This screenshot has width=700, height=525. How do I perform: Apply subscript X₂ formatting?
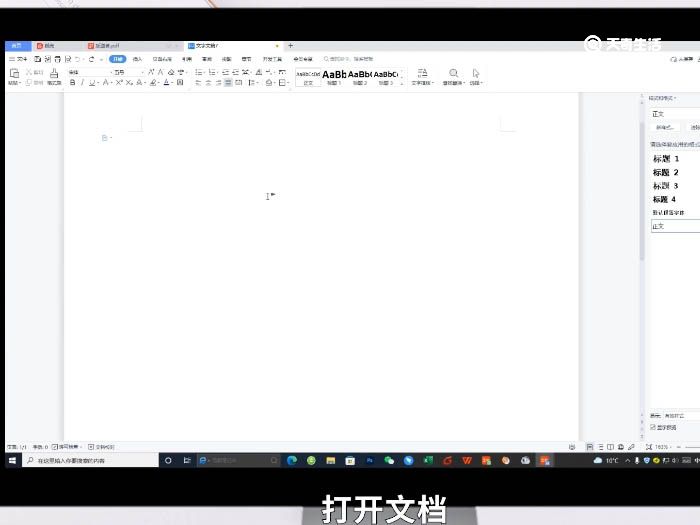pyautogui.click(x=129, y=83)
